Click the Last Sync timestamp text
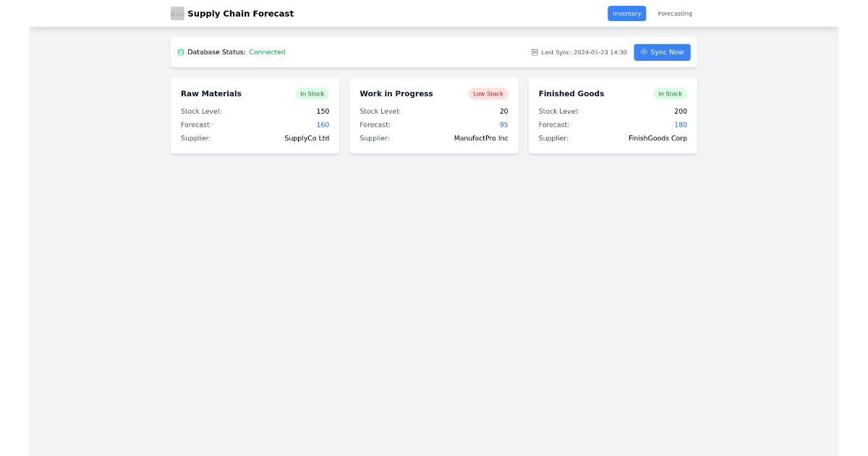The height and width of the screenshot is (456, 868). (583, 52)
